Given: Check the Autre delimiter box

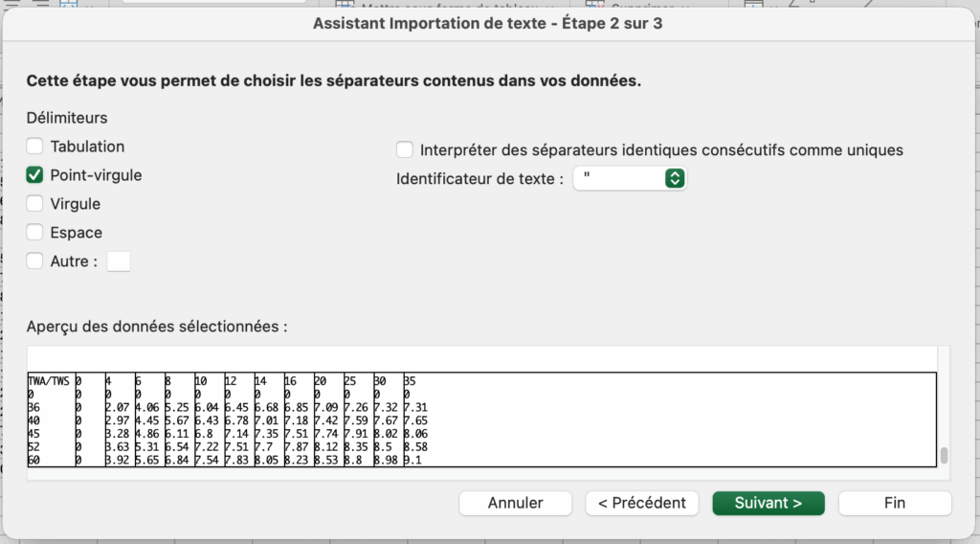Looking at the screenshot, I should pos(35,261).
